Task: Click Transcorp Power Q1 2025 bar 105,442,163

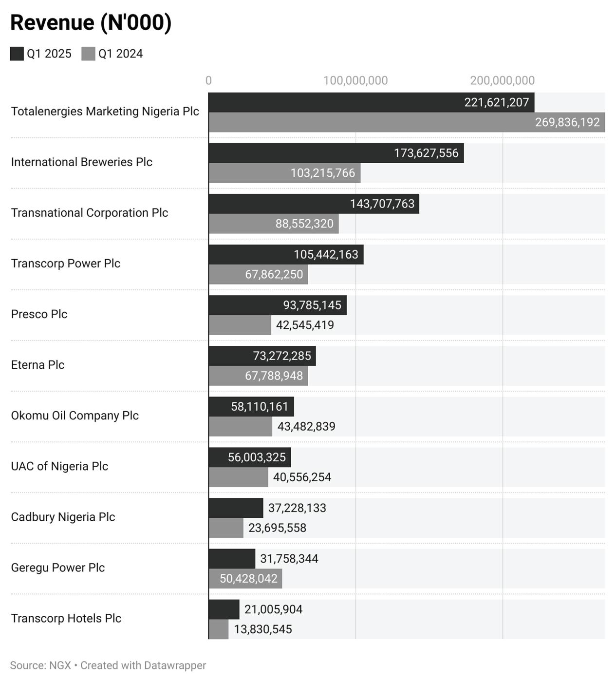Action: tap(286, 254)
